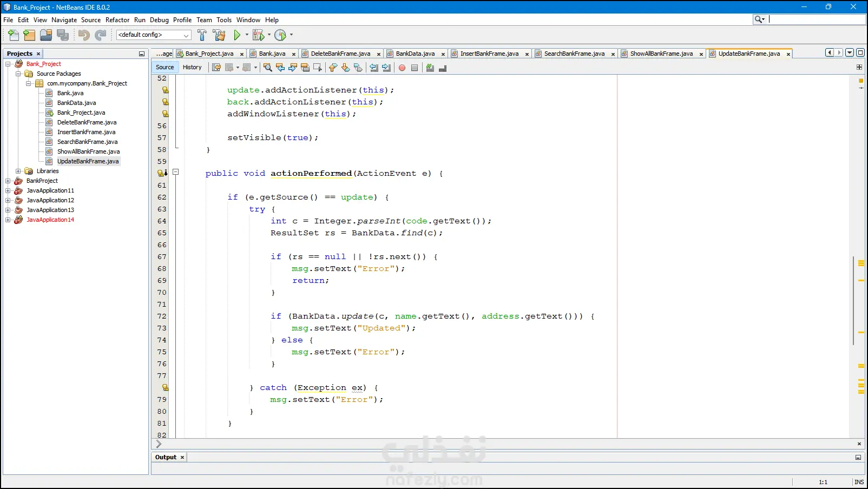Click the Open Project toolbar icon
Screen dimensions: 868x489
point(46,35)
